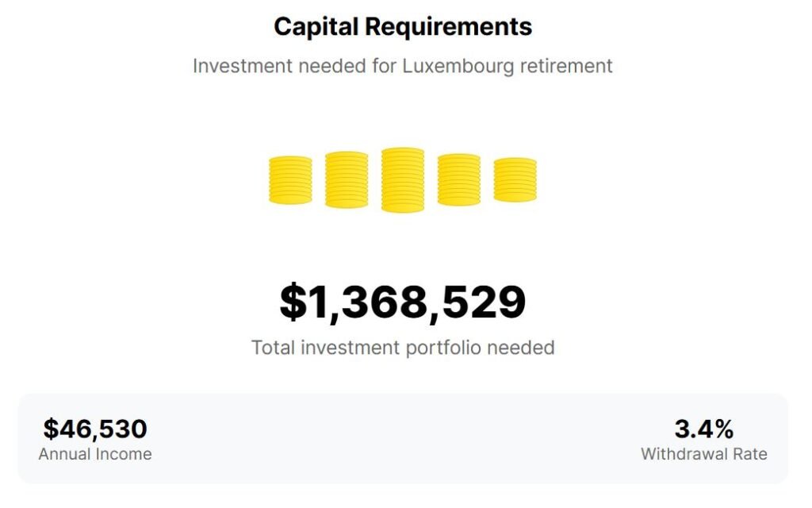Click the second coin stack from left
812x508 pixels.
[x=347, y=180]
